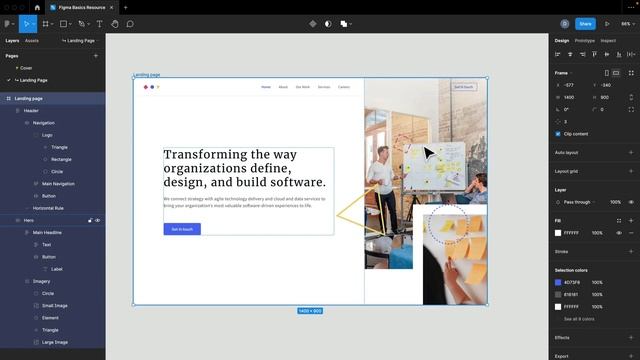Select the Text tool
The height and width of the screenshot is (360, 640).
click(x=99, y=24)
